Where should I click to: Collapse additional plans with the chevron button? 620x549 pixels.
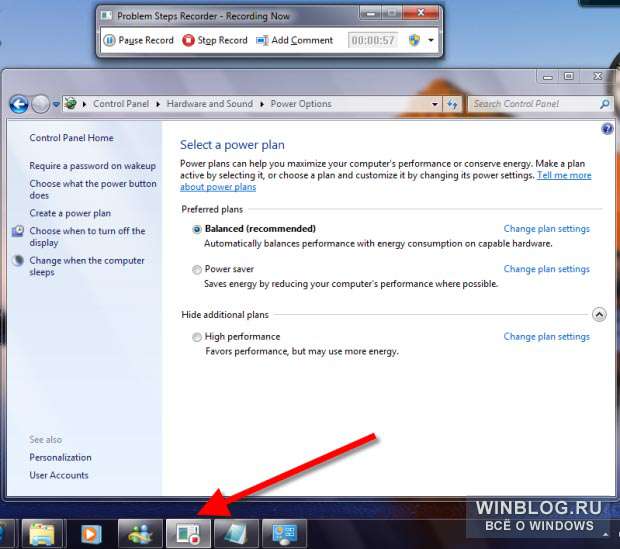599,315
